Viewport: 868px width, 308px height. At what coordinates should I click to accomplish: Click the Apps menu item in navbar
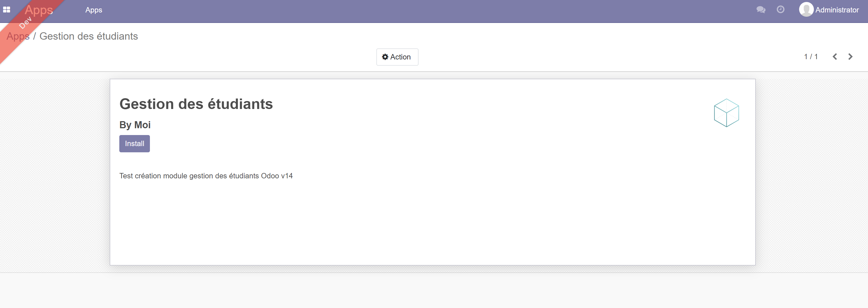[x=94, y=10]
